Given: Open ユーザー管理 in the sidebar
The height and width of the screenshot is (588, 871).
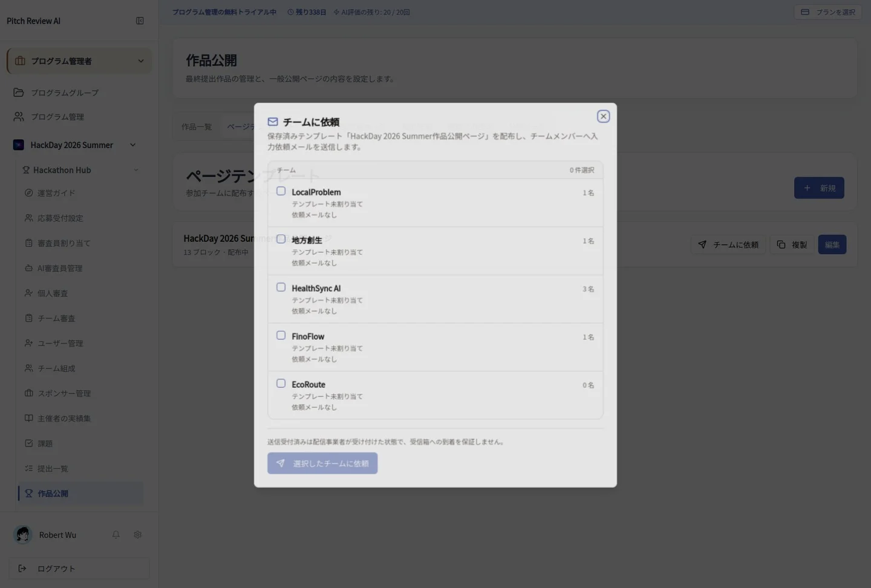Looking at the screenshot, I should pos(81,343).
